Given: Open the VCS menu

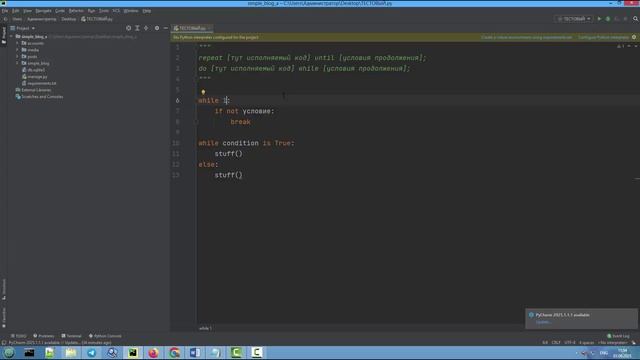Looking at the screenshot, I should [x=116, y=11].
